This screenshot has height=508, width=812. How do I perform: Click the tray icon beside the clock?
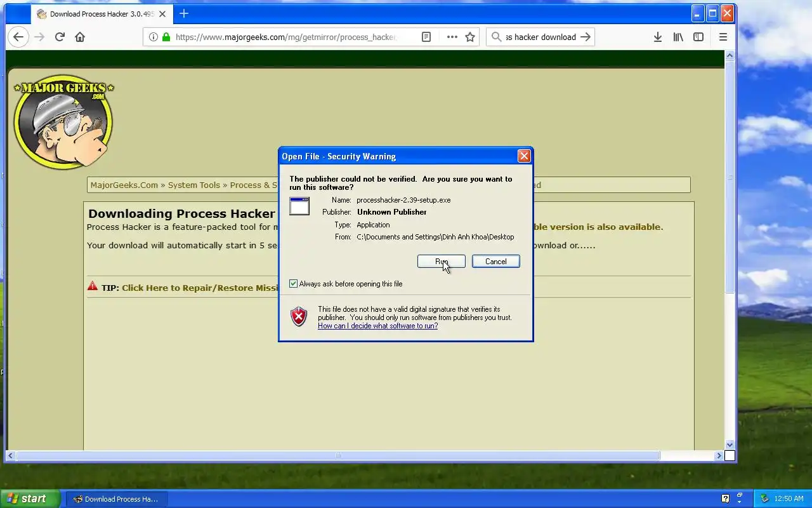click(764, 498)
